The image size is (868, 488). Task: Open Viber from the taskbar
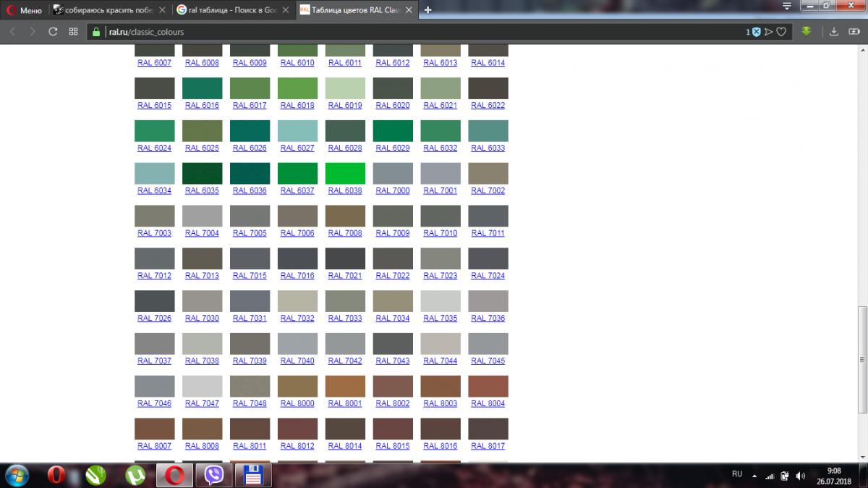213,475
